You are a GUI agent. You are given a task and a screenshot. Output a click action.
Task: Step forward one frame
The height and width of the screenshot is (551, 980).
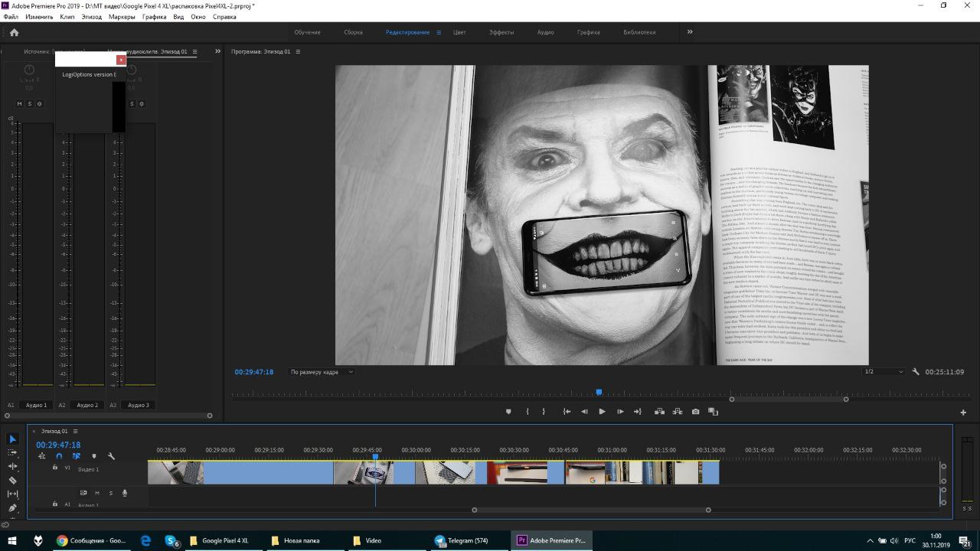[x=620, y=412]
